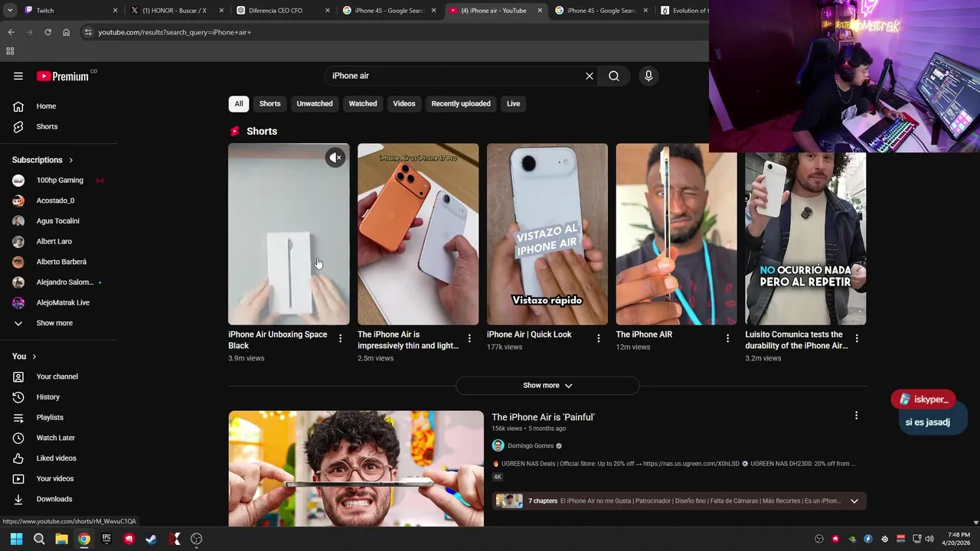The width and height of the screenshot is (980, 551).
Task: Open the 'Painful' video thumbnail
Action: coord(356,468)
